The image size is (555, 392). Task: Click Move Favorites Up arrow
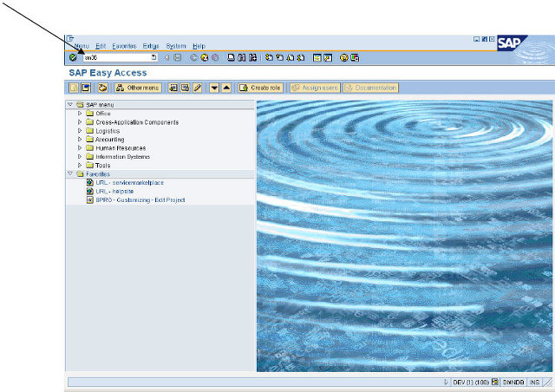[x=226, y=88]
